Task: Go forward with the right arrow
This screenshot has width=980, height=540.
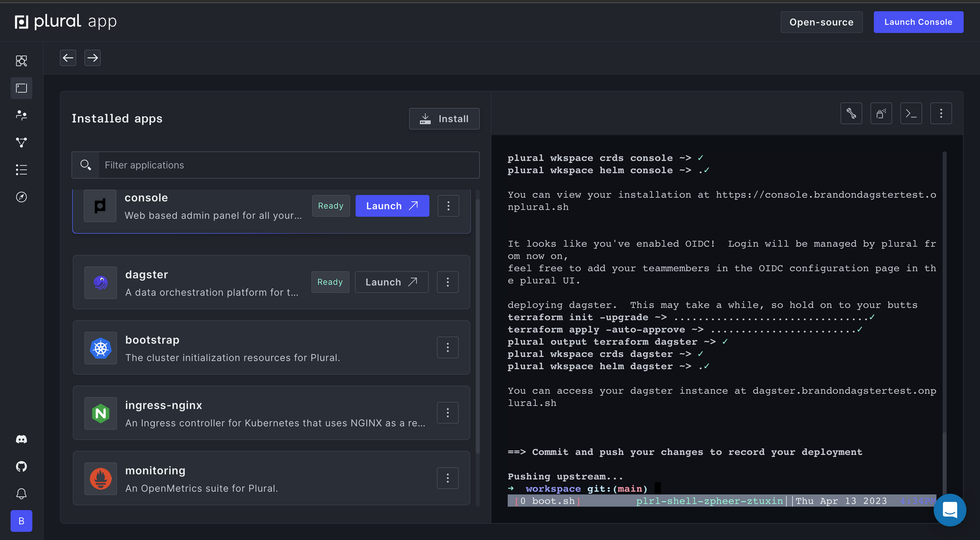Action: tap(93, 58)
